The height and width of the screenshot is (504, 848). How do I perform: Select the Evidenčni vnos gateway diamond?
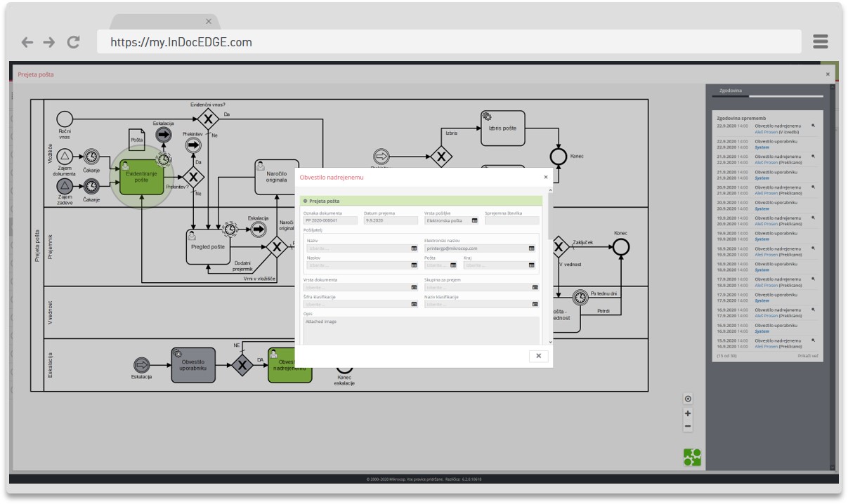tap(208, 119)
